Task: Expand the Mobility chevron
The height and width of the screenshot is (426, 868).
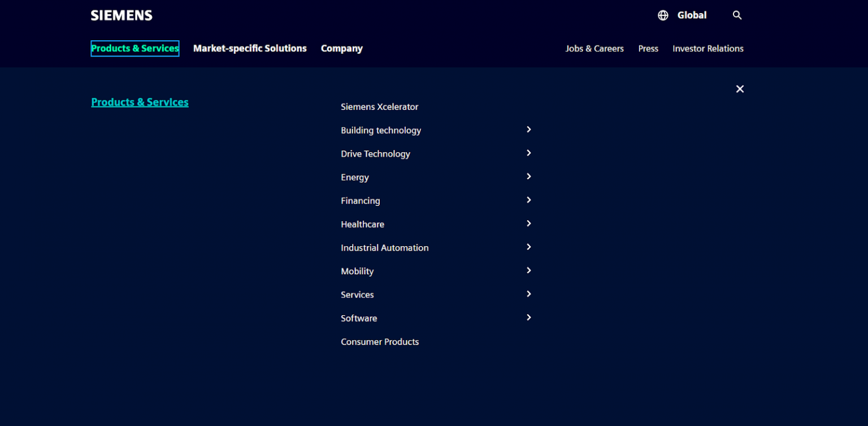Action: (x=529, y=270)
